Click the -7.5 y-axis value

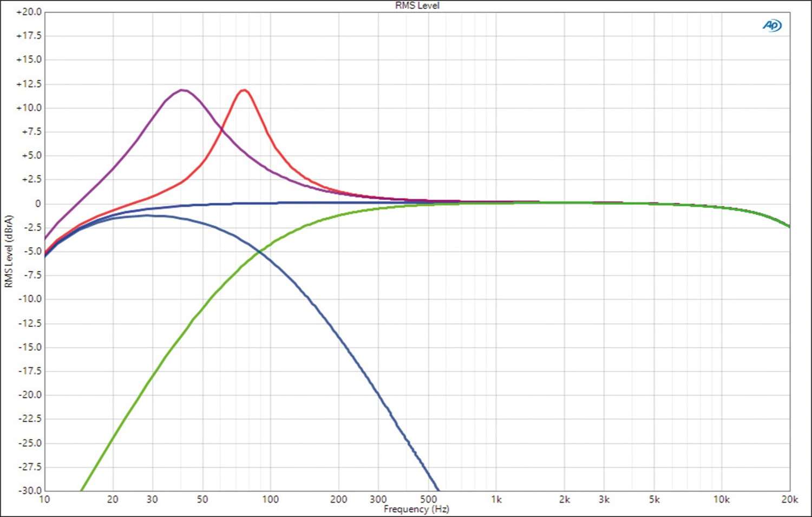click(x=32, y=275)
